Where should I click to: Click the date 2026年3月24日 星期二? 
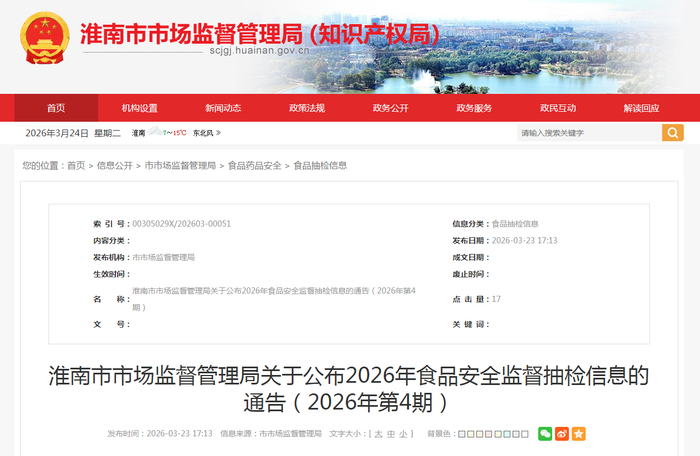[x=73, y=133]
